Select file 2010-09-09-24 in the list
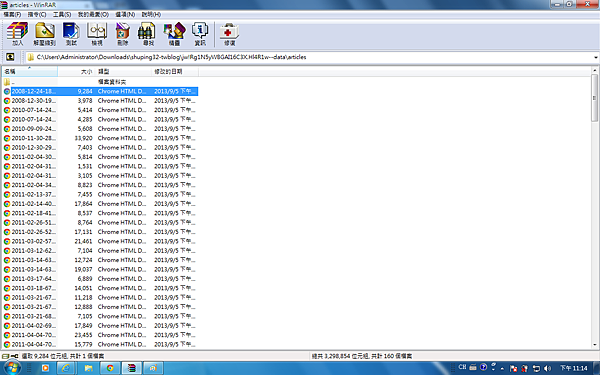 100,129
